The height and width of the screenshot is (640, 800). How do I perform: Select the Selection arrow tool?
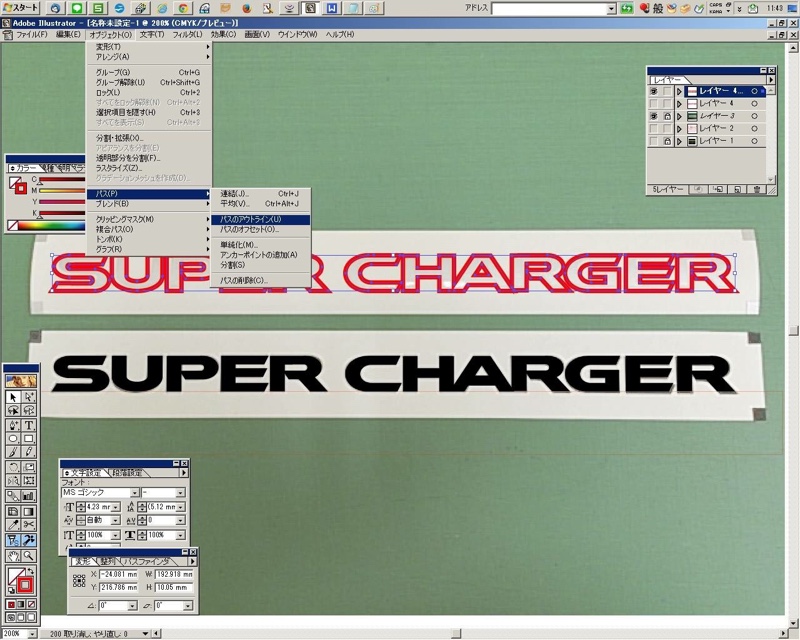point(13,397)
